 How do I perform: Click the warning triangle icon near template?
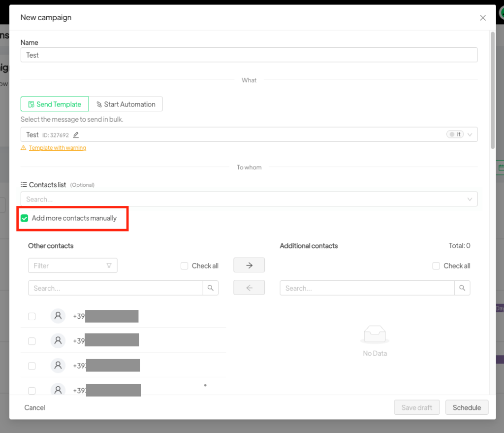23,148
